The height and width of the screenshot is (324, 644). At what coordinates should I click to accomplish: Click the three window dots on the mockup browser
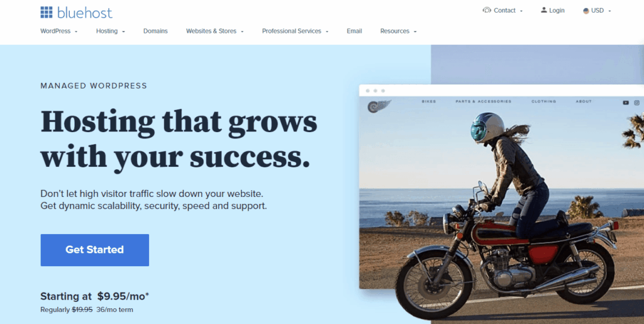point(375,91)
